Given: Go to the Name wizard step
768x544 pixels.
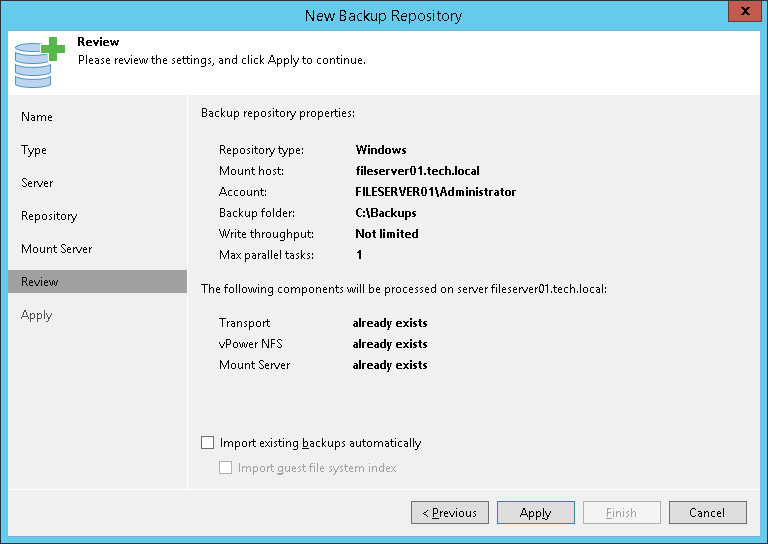Looking at the screenshot, I should pyautogui.click(x=37, y=117).
